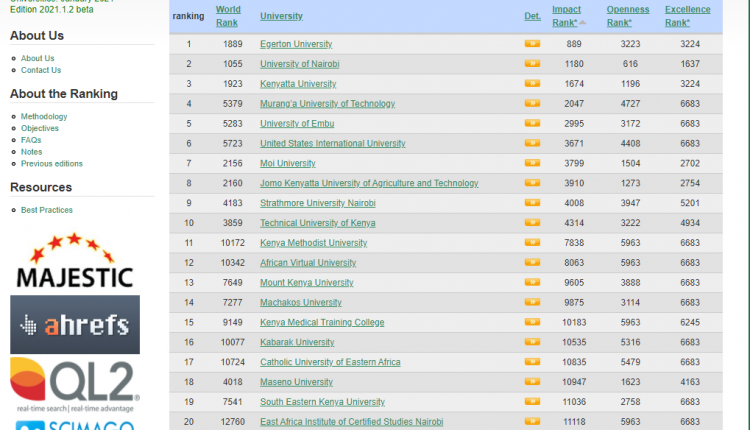
Task: Click the details icon for Moi University
Action: (x=532, y=163)
